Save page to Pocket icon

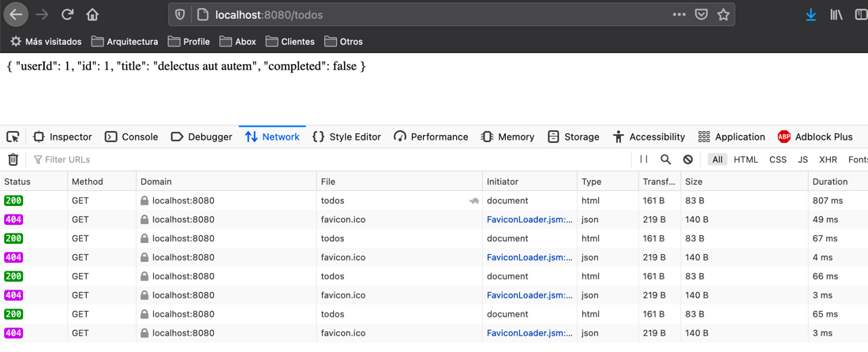[702, 15]
